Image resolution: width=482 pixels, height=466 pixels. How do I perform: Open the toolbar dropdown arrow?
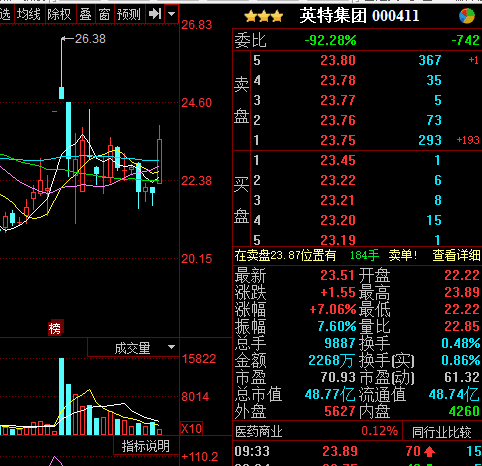[172, 14]
